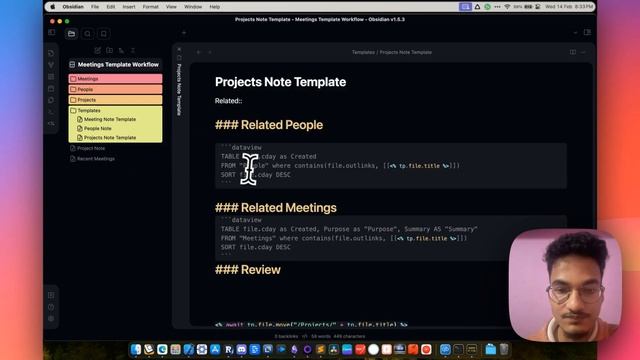Expand the Projects folder

point(116,100)
